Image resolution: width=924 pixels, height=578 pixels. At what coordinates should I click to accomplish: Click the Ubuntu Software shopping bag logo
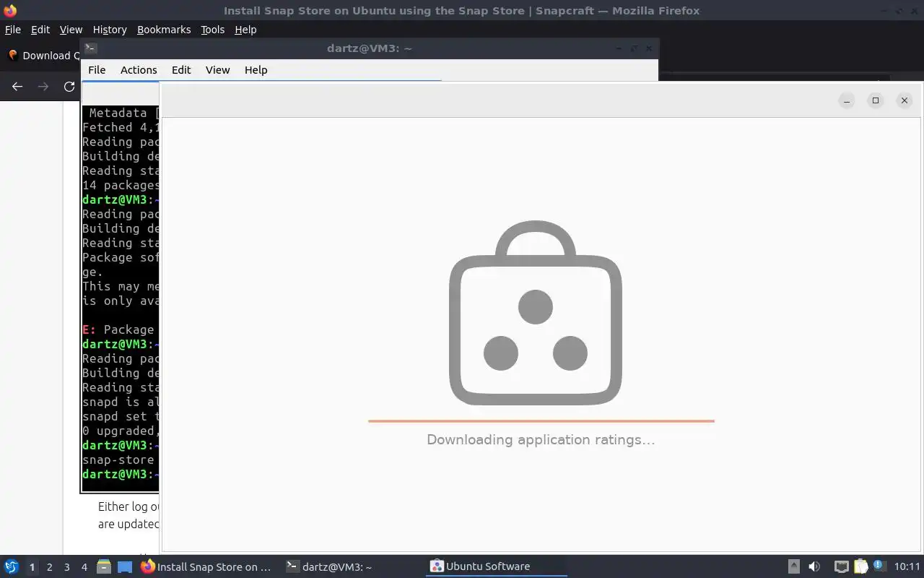click(x=535, y=313)
